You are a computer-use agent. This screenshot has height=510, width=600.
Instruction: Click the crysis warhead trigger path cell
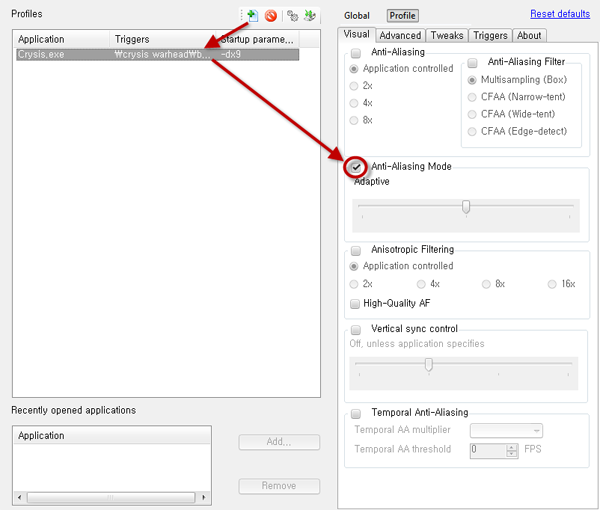[x=163, y=55]
